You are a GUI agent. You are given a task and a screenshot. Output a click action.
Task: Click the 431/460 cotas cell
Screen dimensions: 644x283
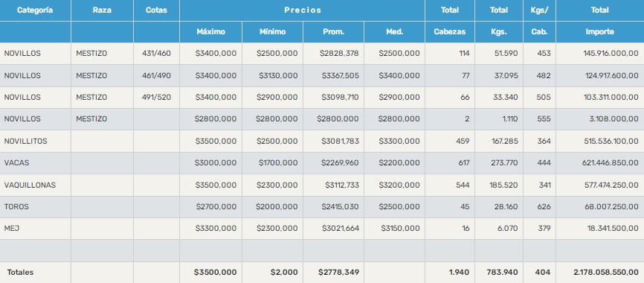coord(156,54)
